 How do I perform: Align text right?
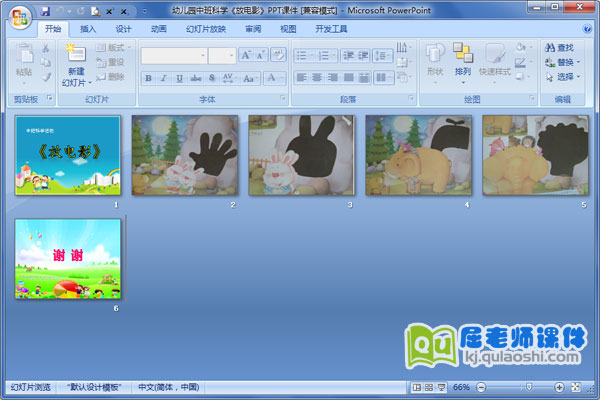[x=333, y=78]
